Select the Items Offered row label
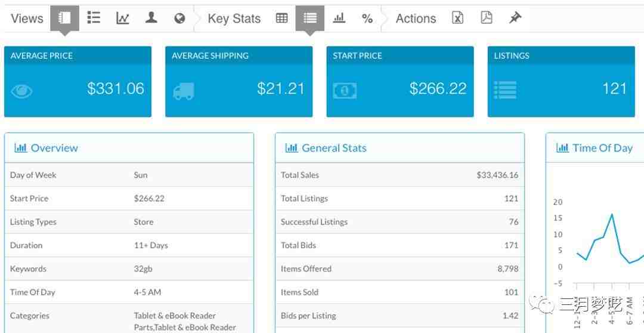The height and width of the screenshot is (333, 644). (x=306, y=269)
